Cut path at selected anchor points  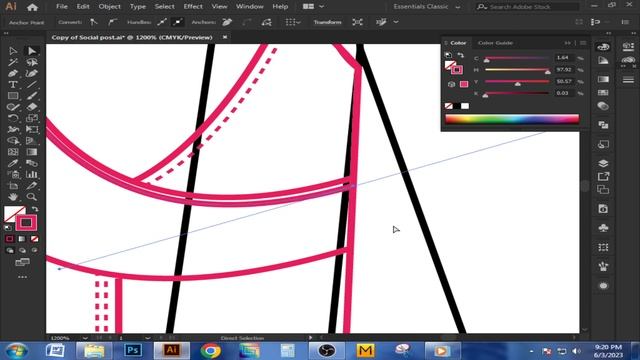[267, 22]
